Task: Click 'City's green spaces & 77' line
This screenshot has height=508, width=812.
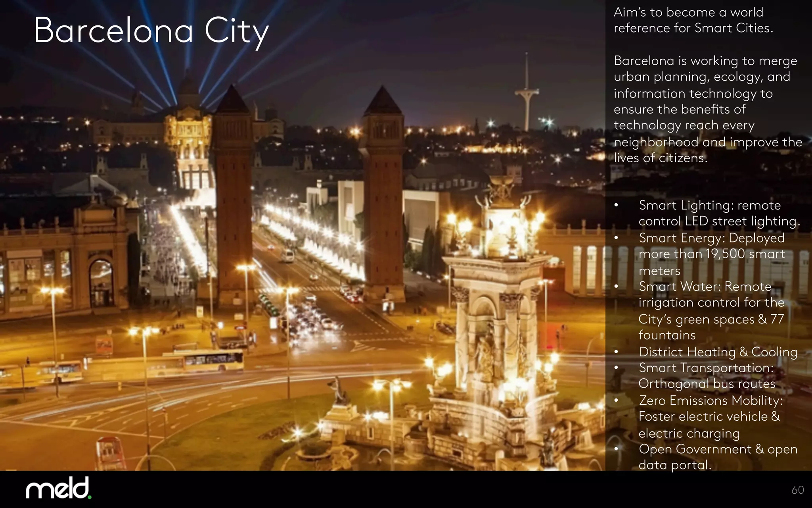Action: coord(711,319)
